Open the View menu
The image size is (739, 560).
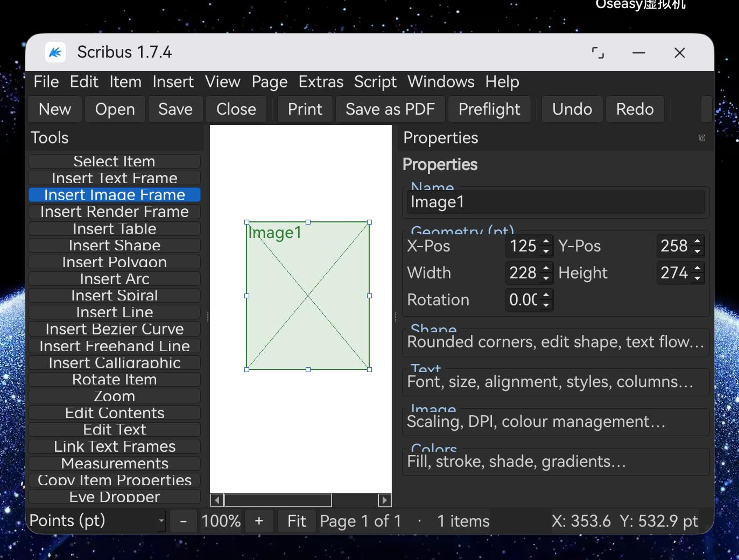coord(223,82)
